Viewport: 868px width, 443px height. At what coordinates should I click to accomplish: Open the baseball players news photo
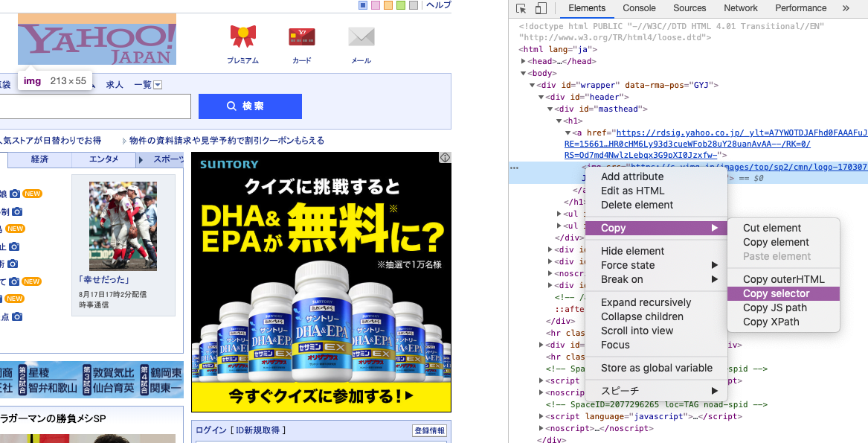123,226
